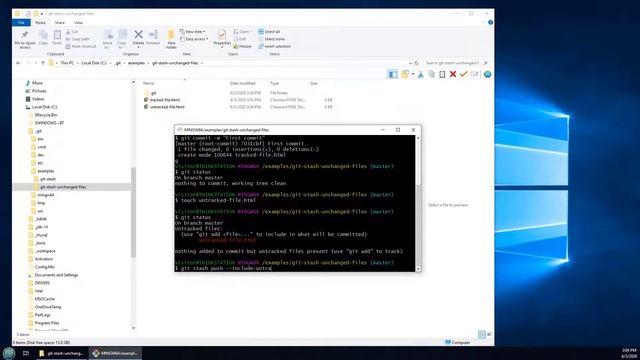
Task: Click This PC in address breadcrumb
Action: (67, 63)
